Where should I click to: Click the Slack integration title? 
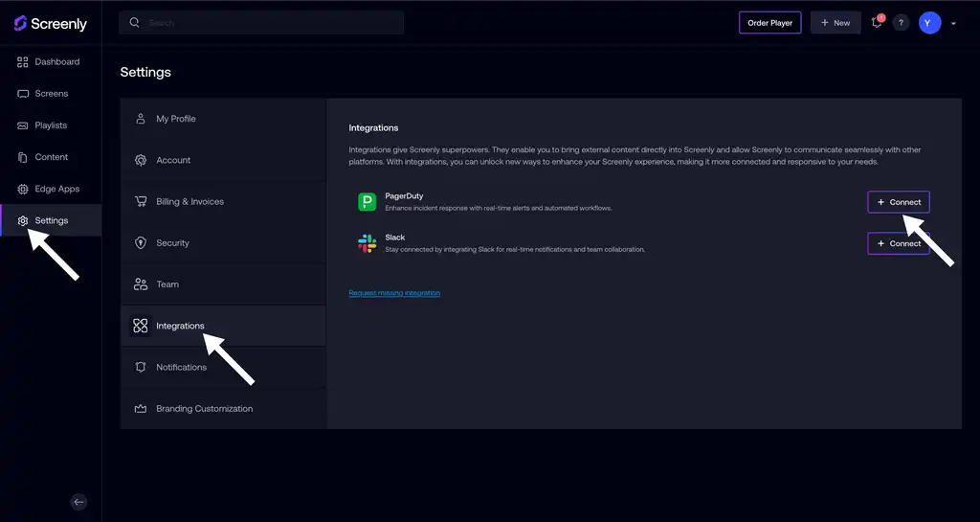pyautogui.click(x=395, y=237)
